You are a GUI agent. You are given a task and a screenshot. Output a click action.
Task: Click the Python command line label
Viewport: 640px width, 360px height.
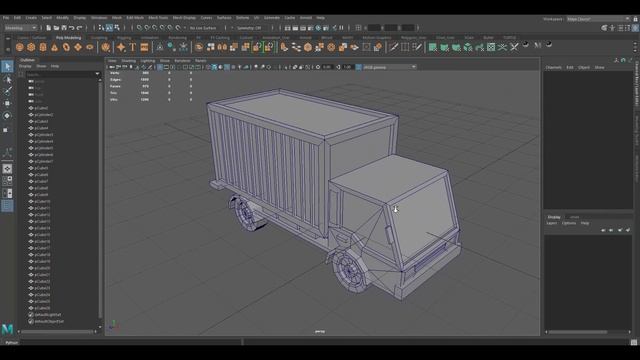(x=11, y=342)
